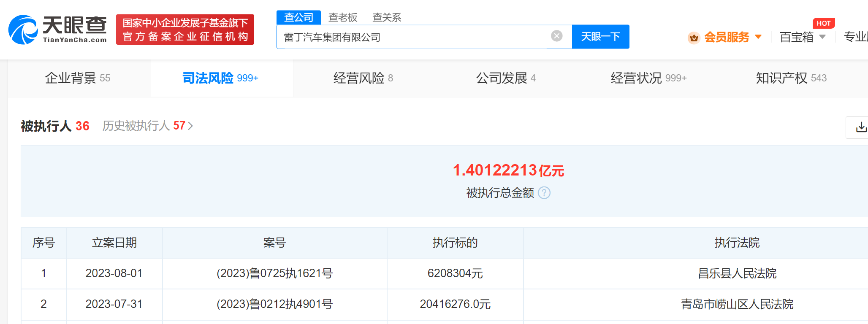Expand the 百宝箱 dropdown arrow

[x=822, y=37]
